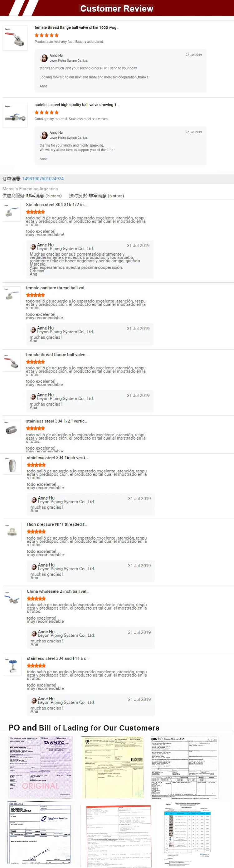Screen dimensions: 234x868
Task: Open 'female sanitary thread ball val...' product thumbnail
Action: click(12, 295)
